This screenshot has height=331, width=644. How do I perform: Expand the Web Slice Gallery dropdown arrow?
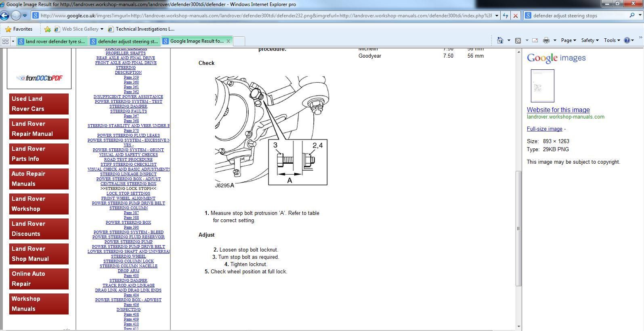tap(102, 29)
